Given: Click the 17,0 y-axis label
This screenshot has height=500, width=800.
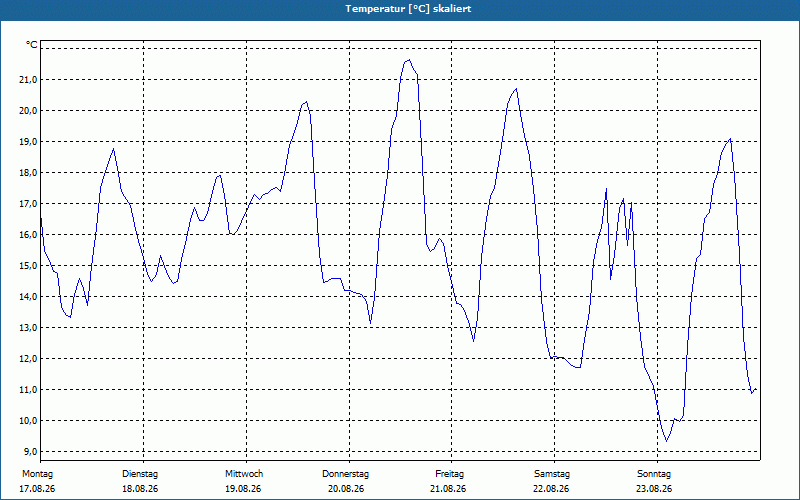Looking at the screenshot, I should point(28,204).
